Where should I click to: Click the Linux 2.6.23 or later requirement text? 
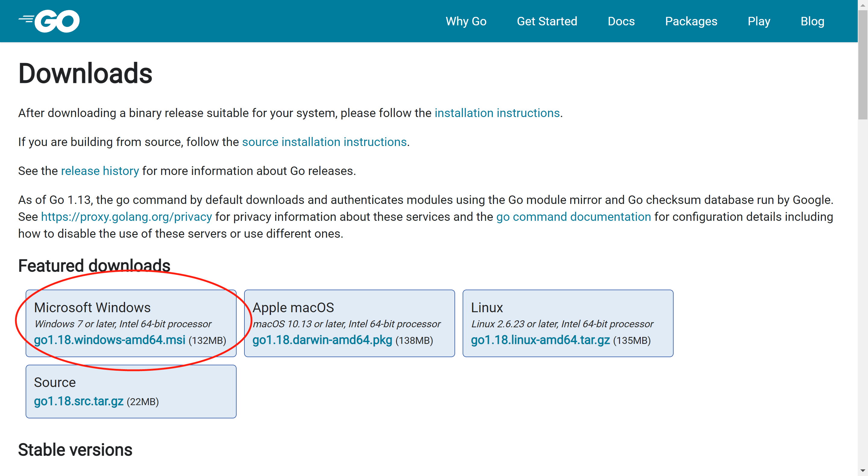pyautogui.click(x=562, y=324)
